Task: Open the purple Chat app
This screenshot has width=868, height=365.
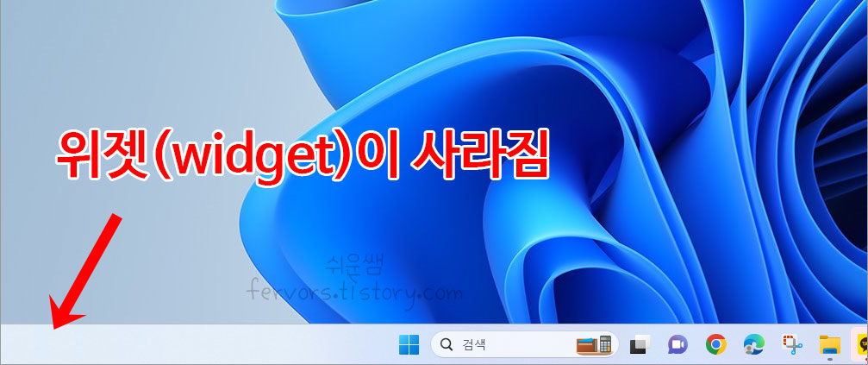Action: pos(677,344)
